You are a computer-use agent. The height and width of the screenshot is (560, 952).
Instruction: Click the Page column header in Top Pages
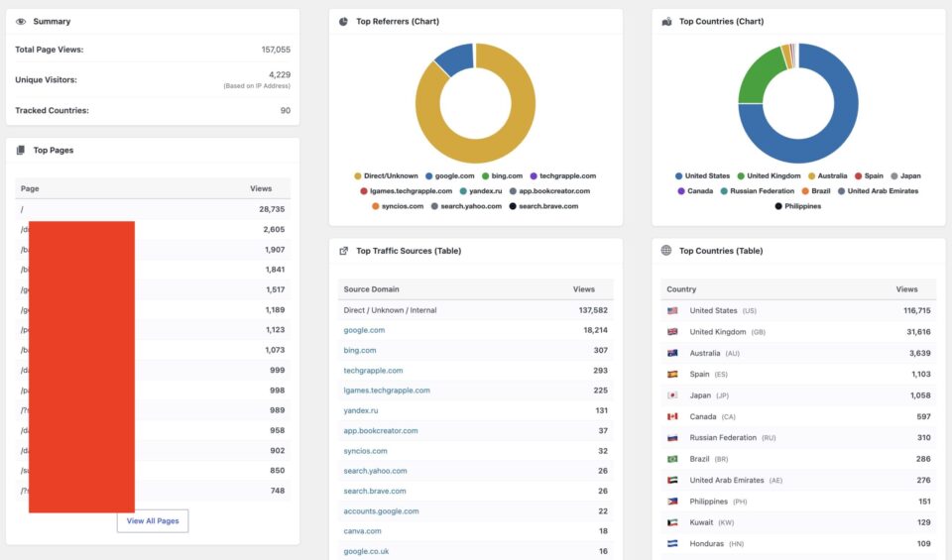tap(30, 188)
